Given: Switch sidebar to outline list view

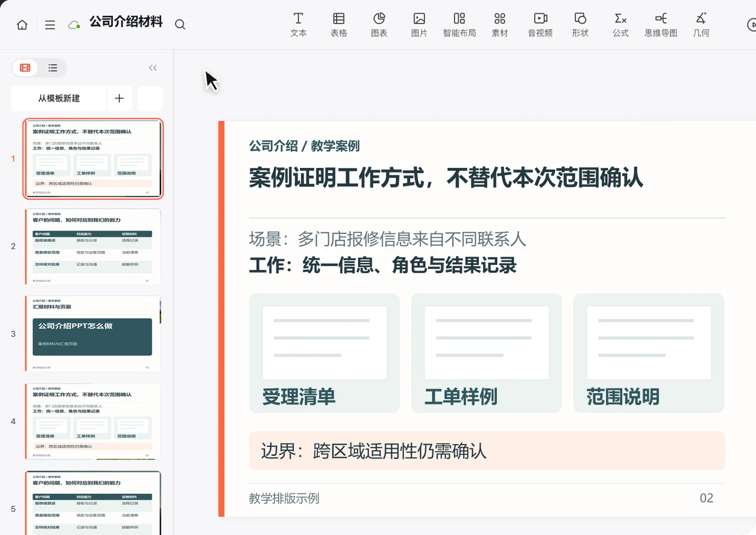Looking at the screenshot, I should 53,68.
